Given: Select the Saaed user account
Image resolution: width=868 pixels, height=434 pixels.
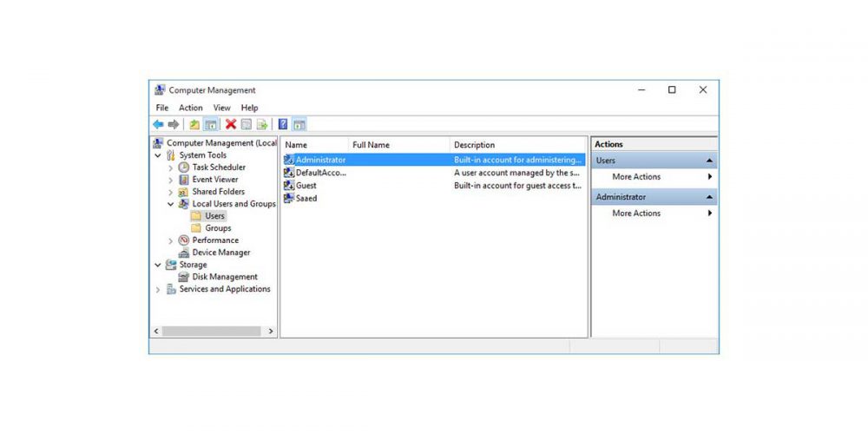Looking at the screenshot, I should click(306, 198).
